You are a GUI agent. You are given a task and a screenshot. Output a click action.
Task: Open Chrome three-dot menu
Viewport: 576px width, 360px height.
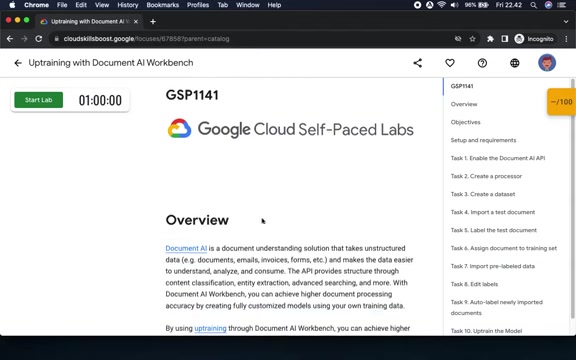click(566, 39)
